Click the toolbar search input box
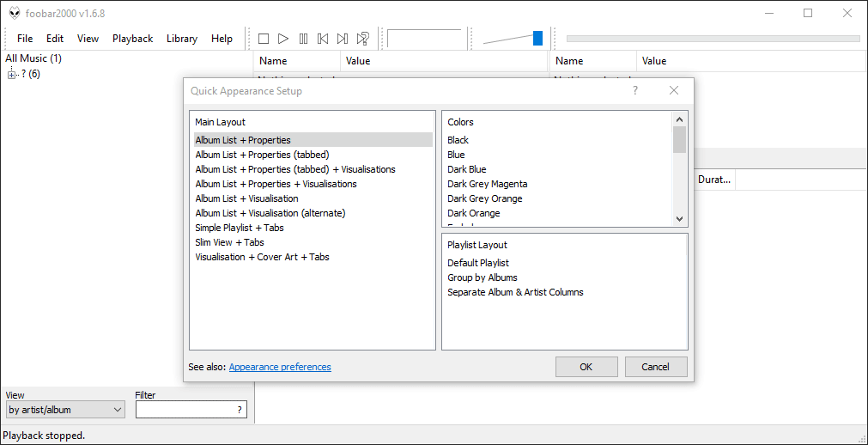This screenshot has height=445, width=868. point(424,39)
